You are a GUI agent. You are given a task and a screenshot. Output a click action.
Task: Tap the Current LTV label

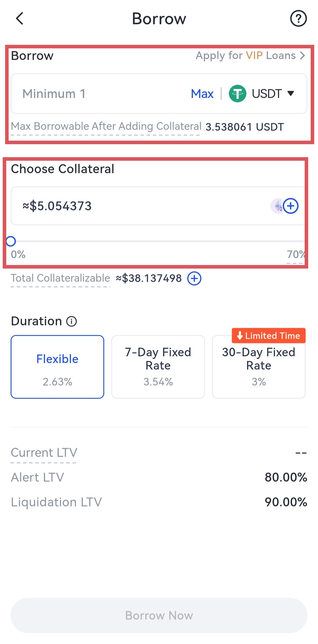44,452
